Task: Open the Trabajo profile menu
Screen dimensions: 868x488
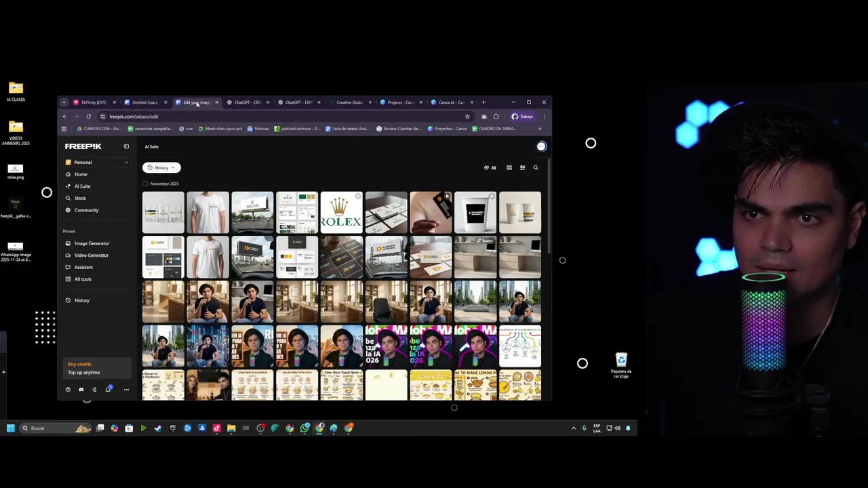Action: click(x=523, y=117)
